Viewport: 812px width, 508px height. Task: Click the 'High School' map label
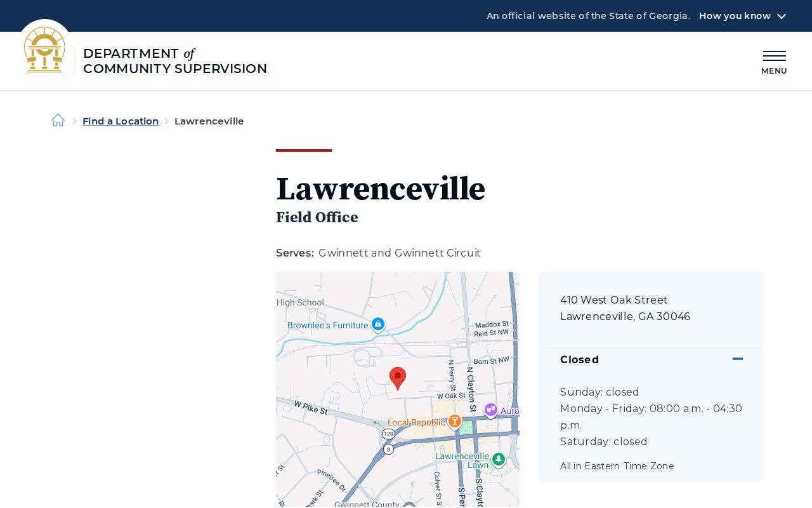click(x=301, y=302)
